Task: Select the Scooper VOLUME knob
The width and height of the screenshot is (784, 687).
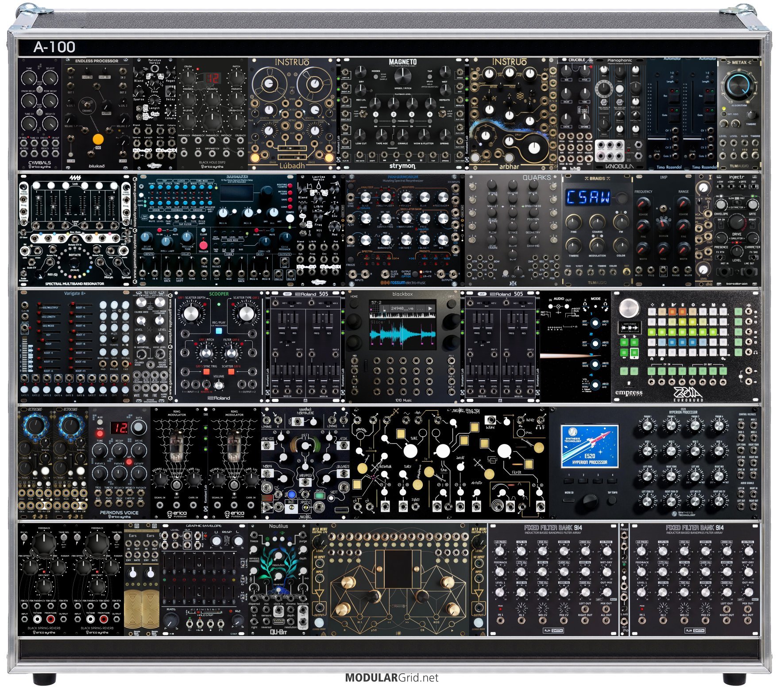Action: tap(219, 386)
